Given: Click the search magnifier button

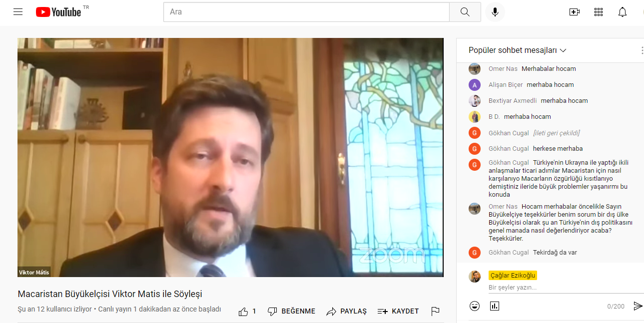Looking at the screenshot, I should [x=465, y=12].
